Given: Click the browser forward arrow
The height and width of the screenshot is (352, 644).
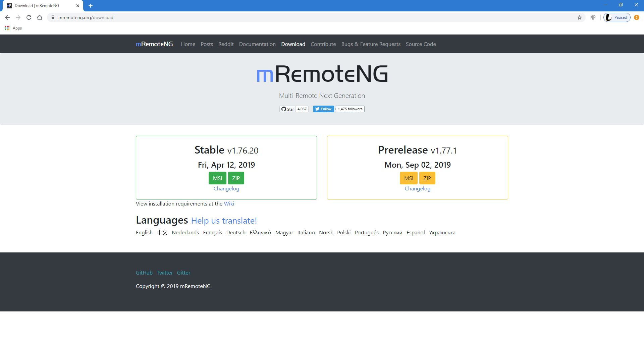Looking at the screenshot, I should 18,17.
